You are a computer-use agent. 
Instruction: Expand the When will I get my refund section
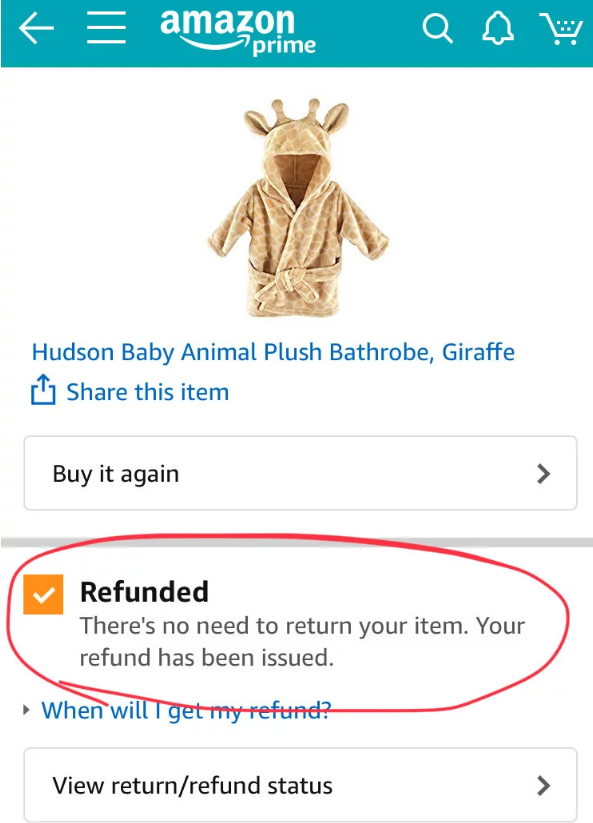[186, 710]
